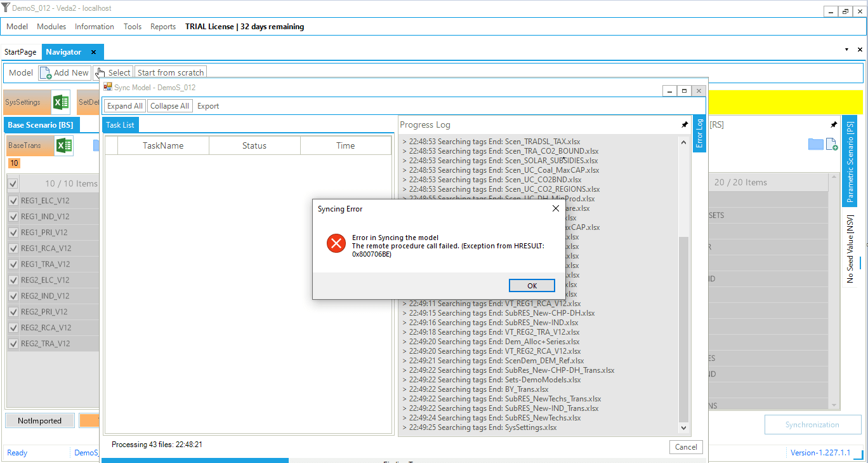Create new scenario with the add-document icon
This screenshot has width=868, height=463.
tap(832, 144)
